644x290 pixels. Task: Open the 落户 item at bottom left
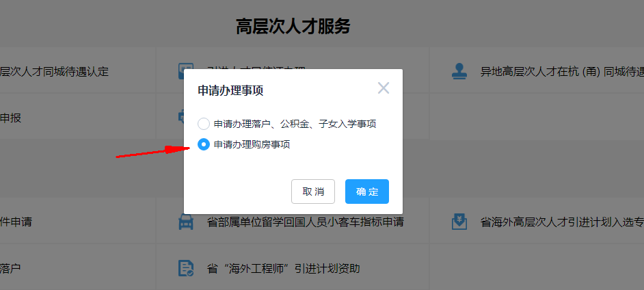[11, 269]
